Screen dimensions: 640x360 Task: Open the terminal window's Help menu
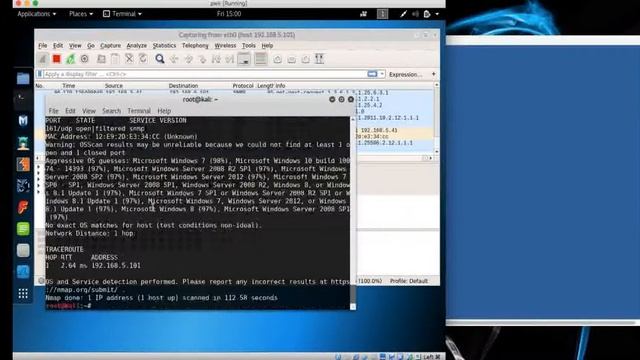click(x=164, y=111)
